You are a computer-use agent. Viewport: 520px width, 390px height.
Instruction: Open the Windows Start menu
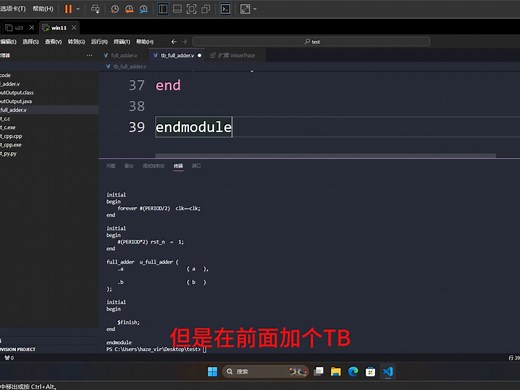pyautogui.click(x=212, y=371)
